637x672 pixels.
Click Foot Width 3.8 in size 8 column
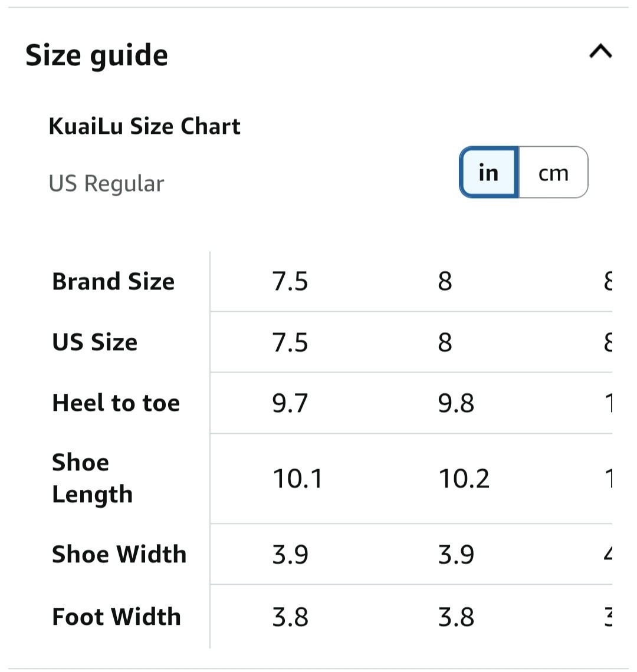click(x=456, y=617)
